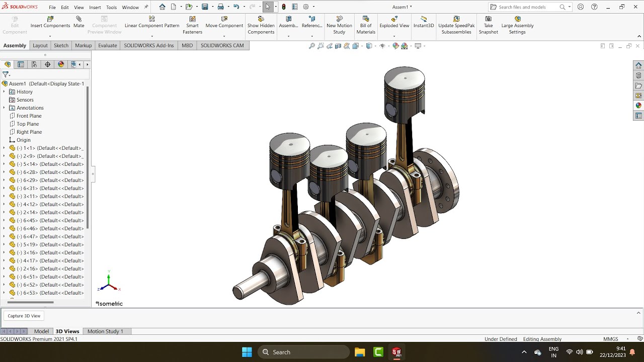Open Large Assembly Settings
Viewport: 644px width, 362px height.
click(x=517, y=25)
